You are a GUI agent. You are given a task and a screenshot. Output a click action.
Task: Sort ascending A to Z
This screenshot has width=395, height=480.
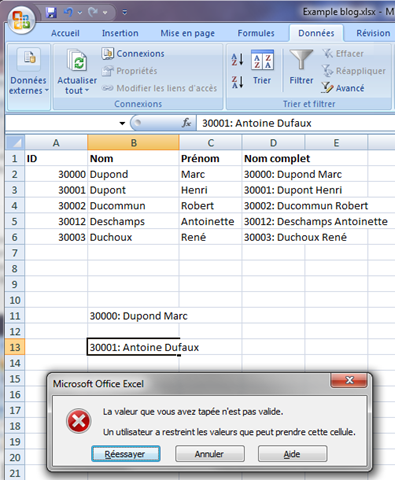point(237,59)
